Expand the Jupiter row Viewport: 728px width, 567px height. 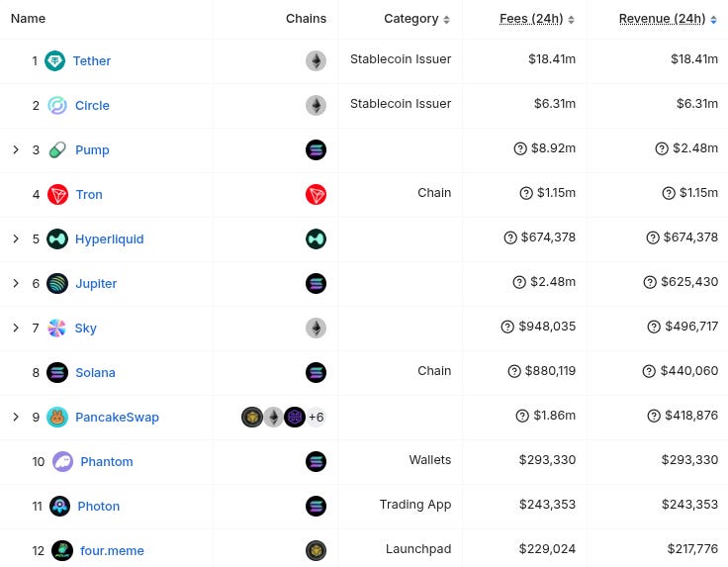[x=16, y=284]
